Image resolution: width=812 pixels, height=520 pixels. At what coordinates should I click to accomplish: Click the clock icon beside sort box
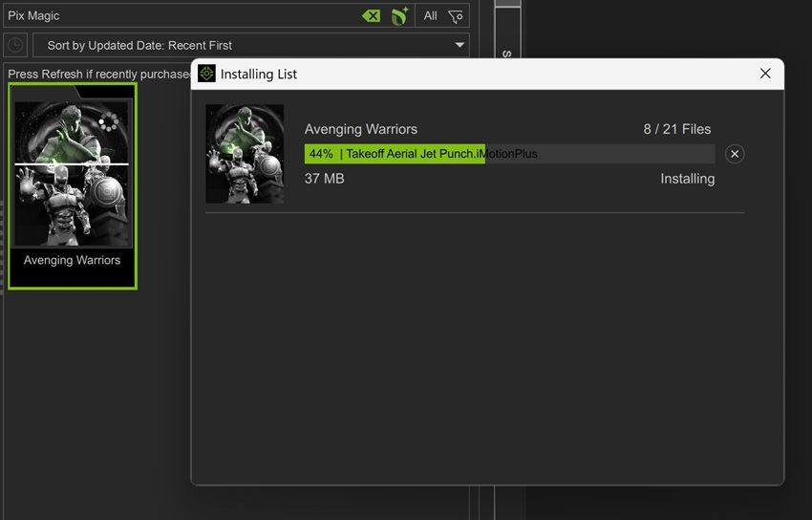(x=15, y=45)
